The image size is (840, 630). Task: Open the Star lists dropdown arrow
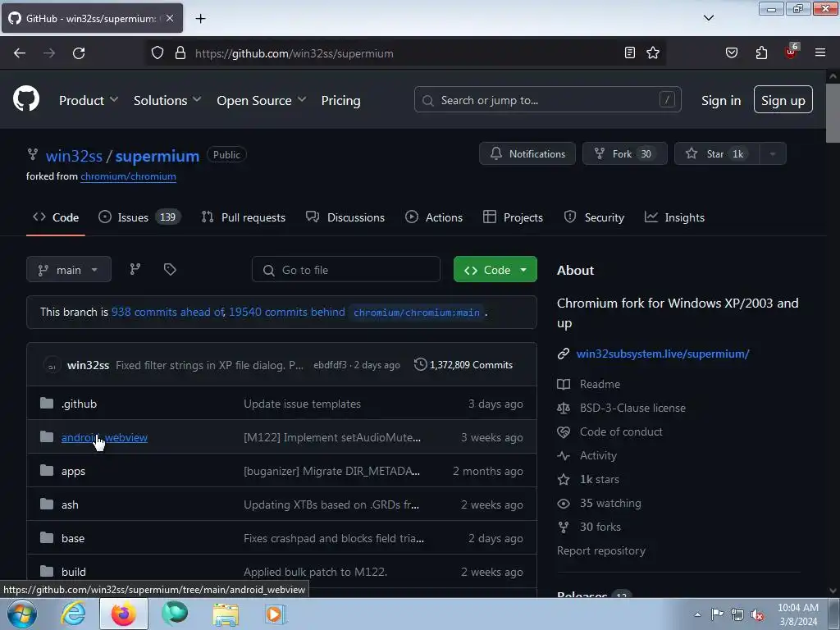click(x=772, y=153)
